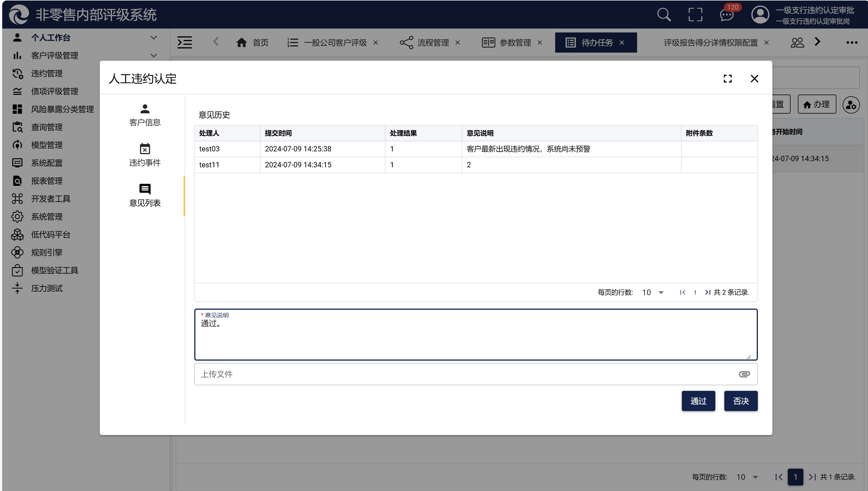
Task: Open messages icon with 120 badge
Action: click(x=727, y=15)
